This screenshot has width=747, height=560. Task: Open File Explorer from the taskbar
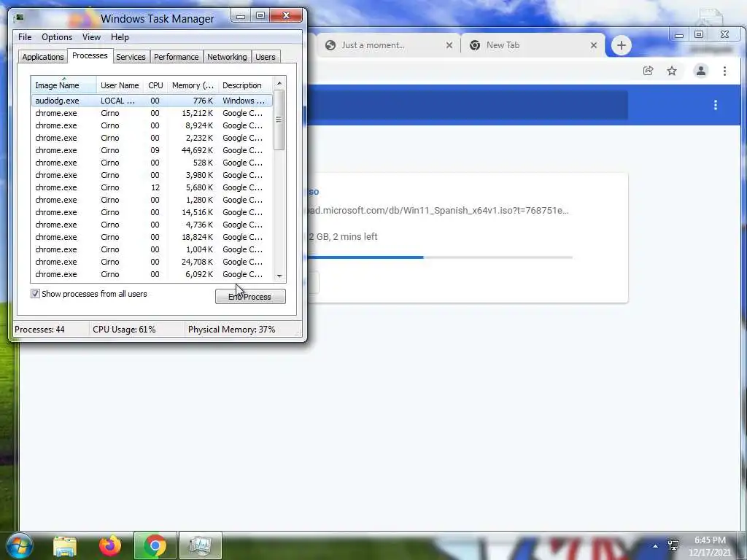[x=65, y=545]
